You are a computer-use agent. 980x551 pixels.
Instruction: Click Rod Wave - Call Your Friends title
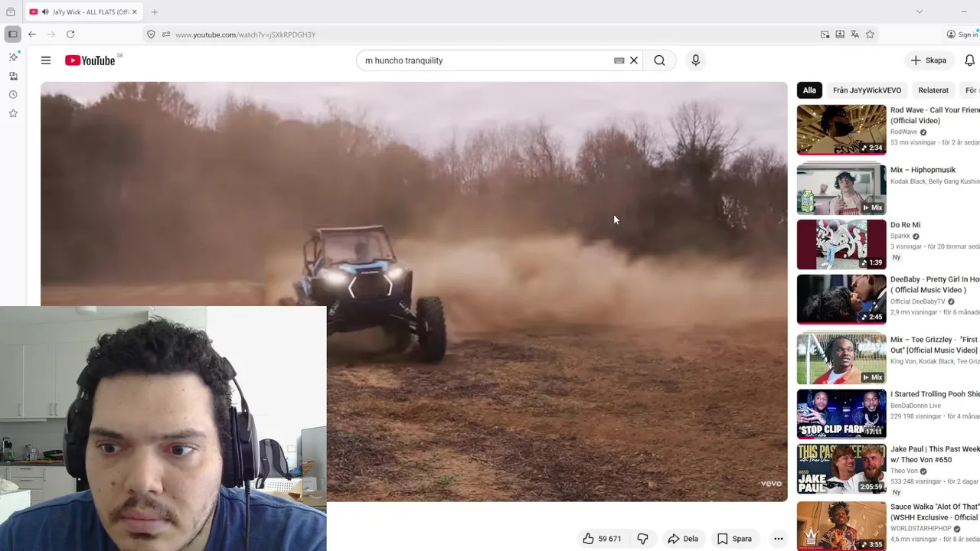tap(935, 115)
